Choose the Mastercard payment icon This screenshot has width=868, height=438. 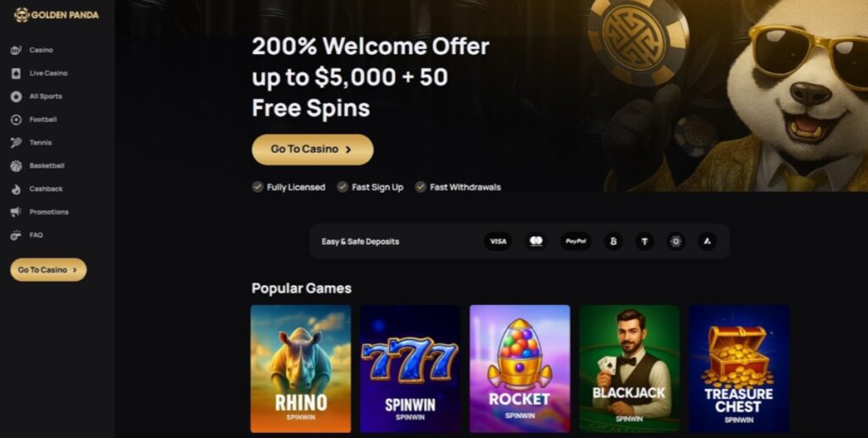536,241
